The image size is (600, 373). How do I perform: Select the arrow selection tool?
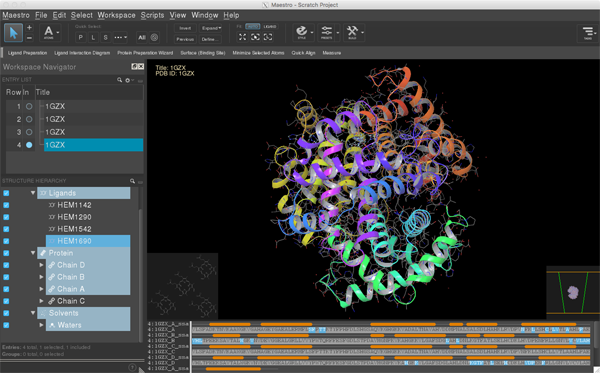tap(13, 33)
